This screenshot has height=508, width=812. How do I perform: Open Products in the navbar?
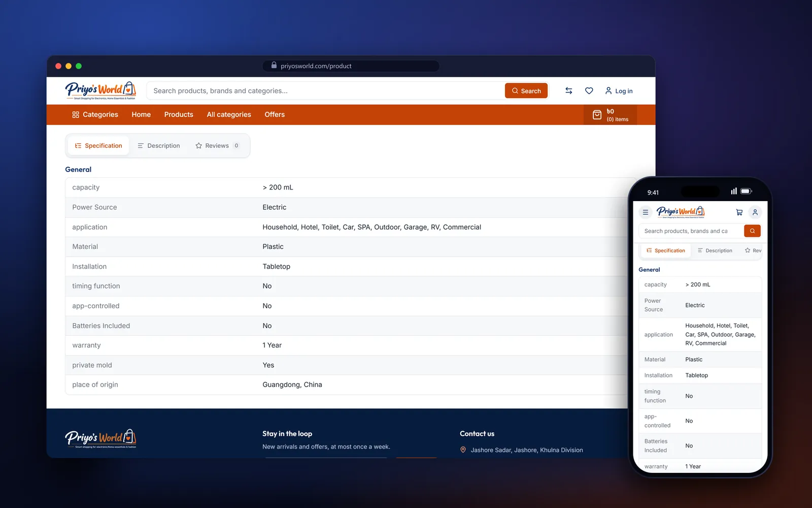[x=179, y=115]
